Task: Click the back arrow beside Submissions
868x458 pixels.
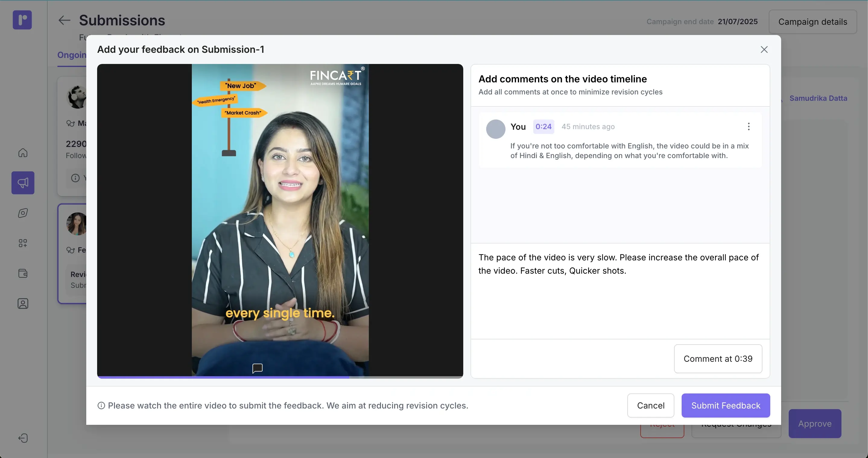Action: click(64, 20)
